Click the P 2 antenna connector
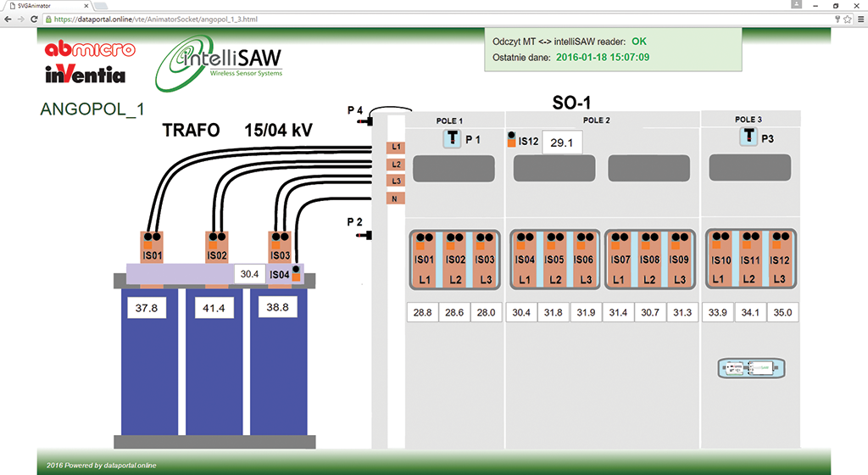Screen dimensions: 868x475 (x=366, y=234)
